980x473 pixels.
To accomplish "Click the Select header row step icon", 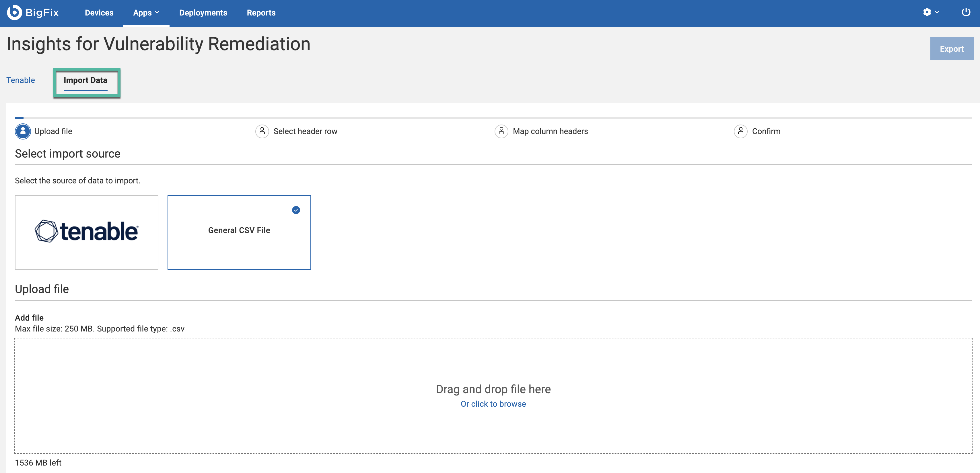I will (262, 131).
